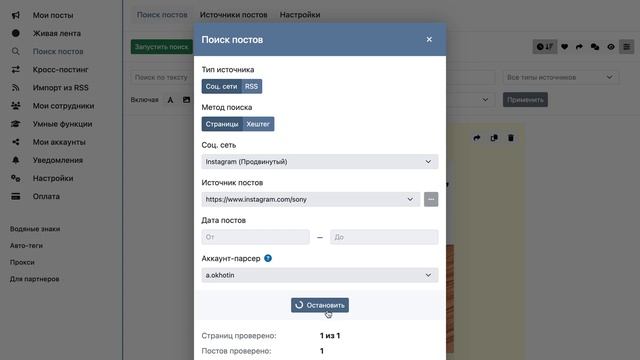Screen dimensions: 640x360
Task: Click the circle icon beside Живая лента
Action: (16, 33)
